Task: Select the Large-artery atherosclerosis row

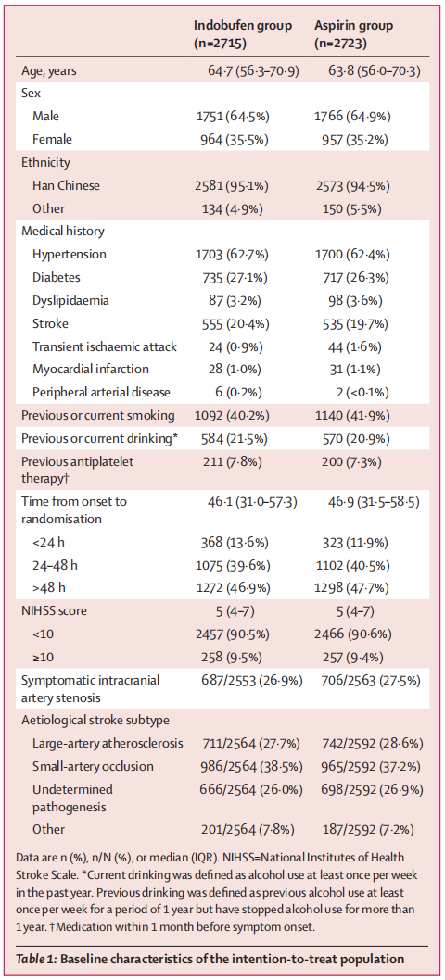Action: [x=222, y=744]
